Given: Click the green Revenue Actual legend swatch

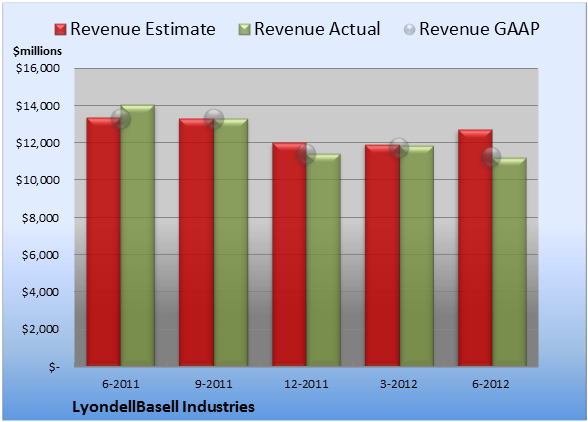Looking at the screenshot, I should (244, 29).
